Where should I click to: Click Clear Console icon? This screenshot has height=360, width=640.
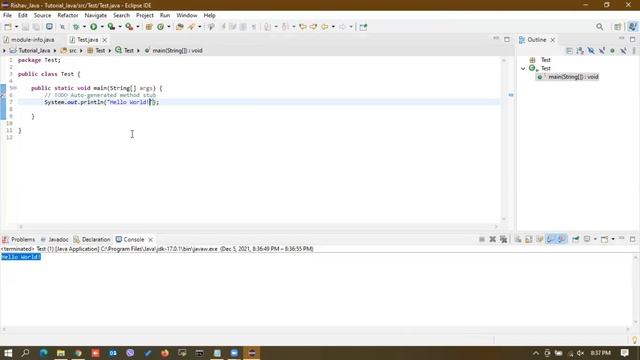click(518, 240)
